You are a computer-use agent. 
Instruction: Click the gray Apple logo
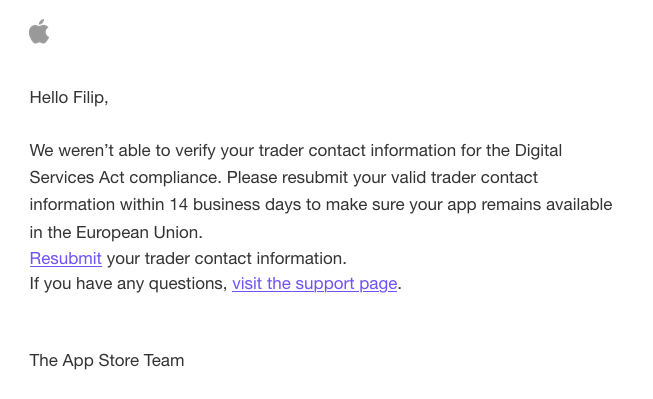[x=39, y=31]
